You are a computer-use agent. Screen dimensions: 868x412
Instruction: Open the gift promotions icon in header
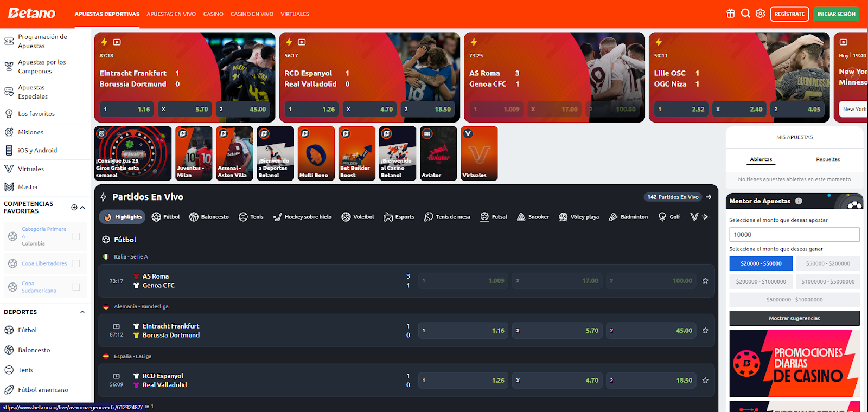(x=731, y=14)
